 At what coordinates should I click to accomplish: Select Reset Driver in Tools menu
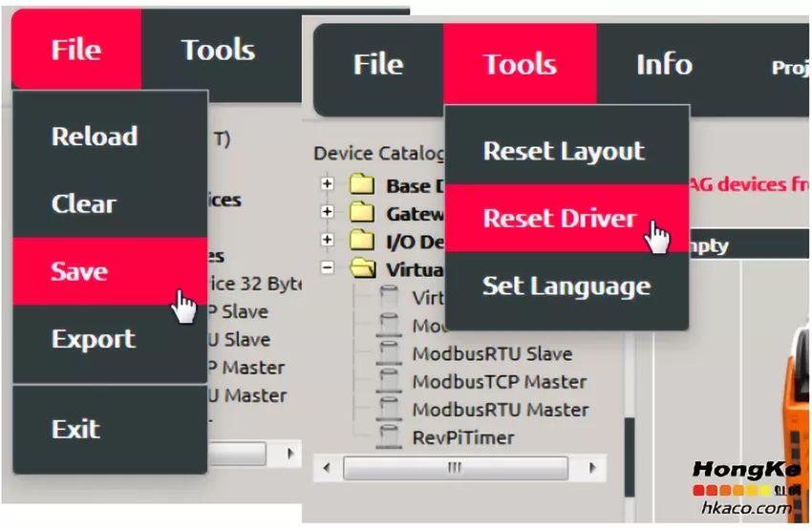(x=567, y=218)
